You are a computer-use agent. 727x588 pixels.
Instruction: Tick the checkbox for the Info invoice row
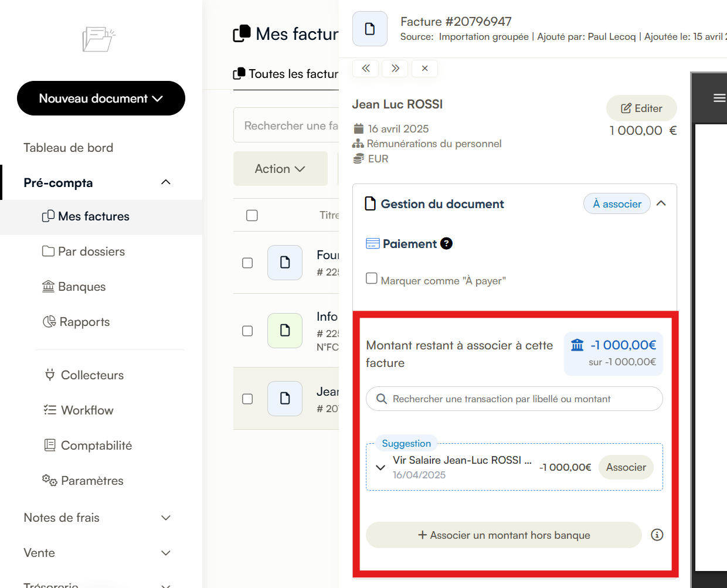coord(247,331)
